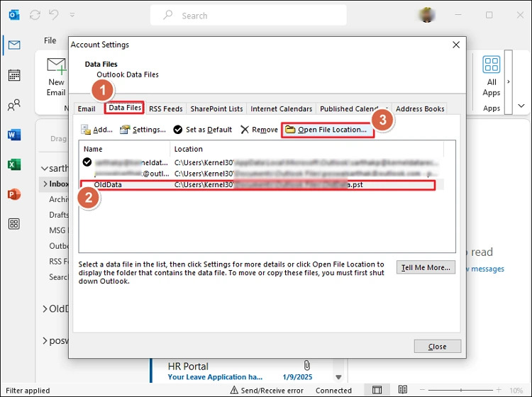Click the Add... data file button
This screenshot has height=397, width=532.
click(x=96, y=130)
